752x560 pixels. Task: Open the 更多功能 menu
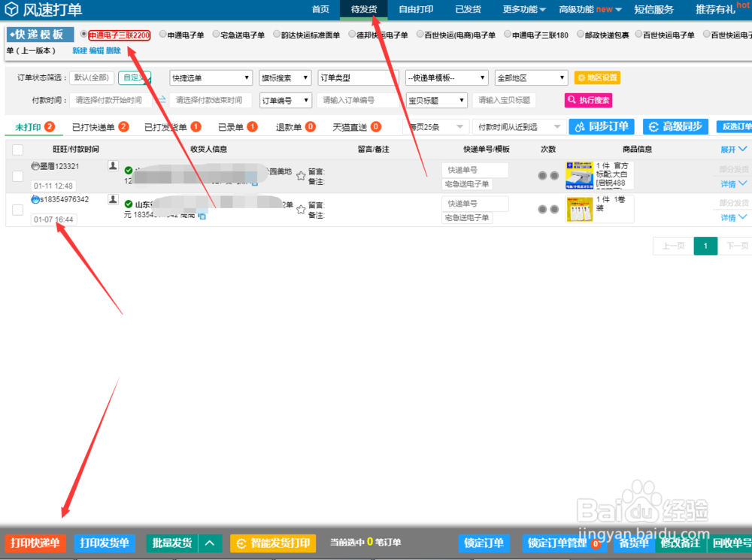523,9
